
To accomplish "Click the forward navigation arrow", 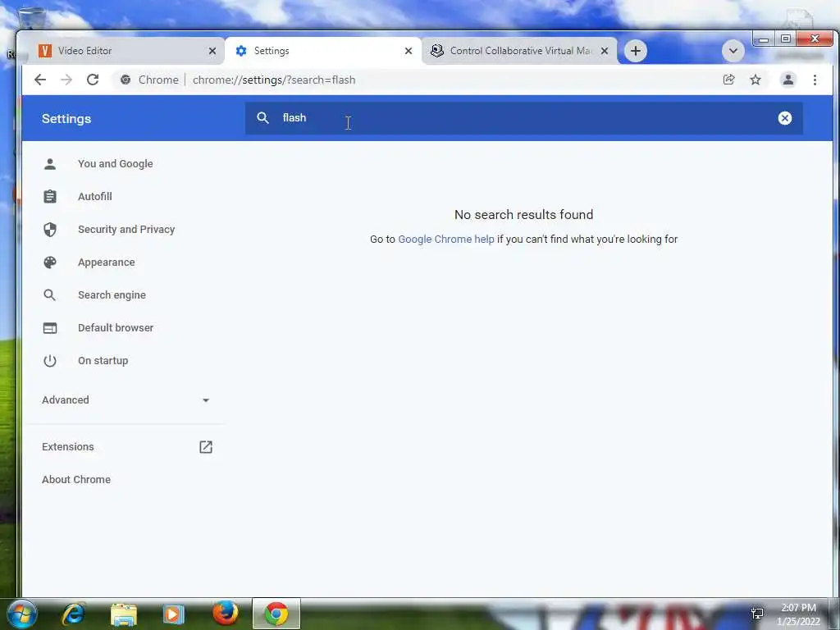I will pyautogui.click(x=66, y=80).
